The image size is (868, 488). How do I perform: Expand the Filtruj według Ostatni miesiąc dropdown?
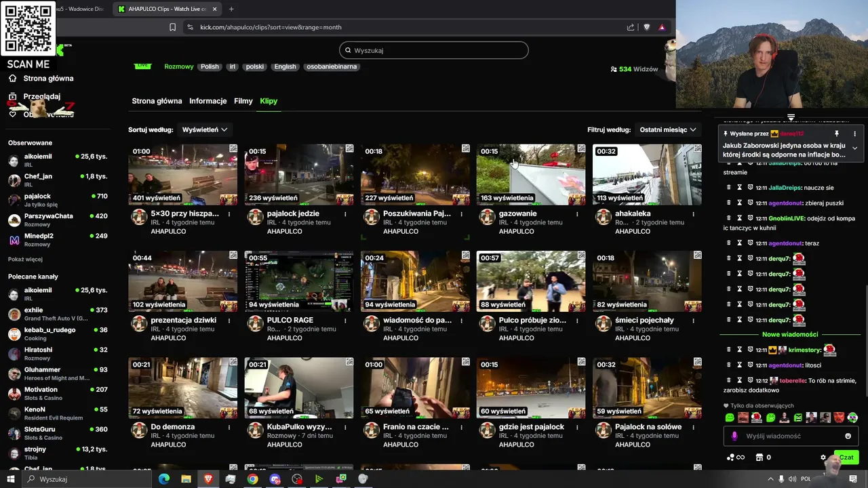pos(668,129)
